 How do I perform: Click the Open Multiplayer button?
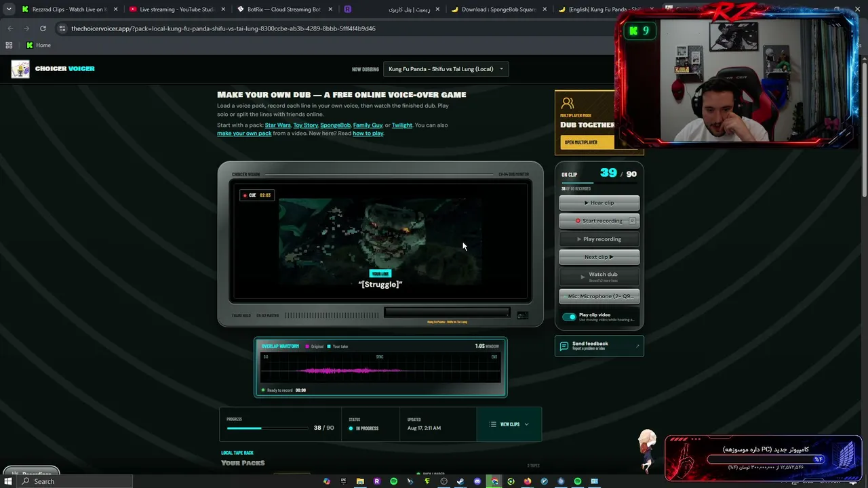pyautogui.click(x=587, y=142)
